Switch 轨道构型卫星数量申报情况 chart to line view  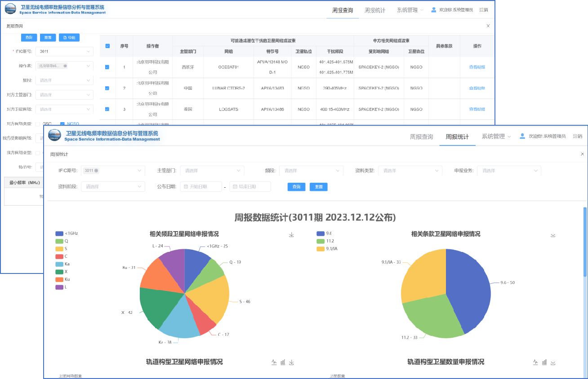[535, 362]
